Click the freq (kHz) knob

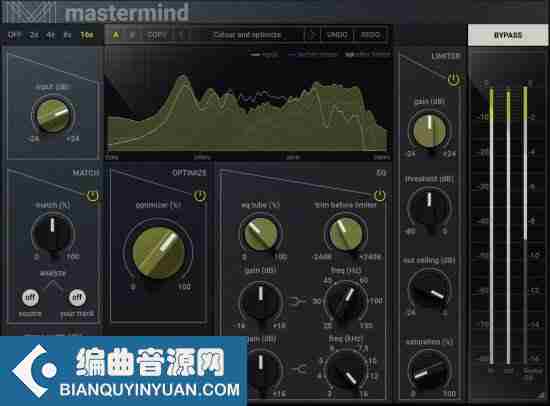[346, 369]
